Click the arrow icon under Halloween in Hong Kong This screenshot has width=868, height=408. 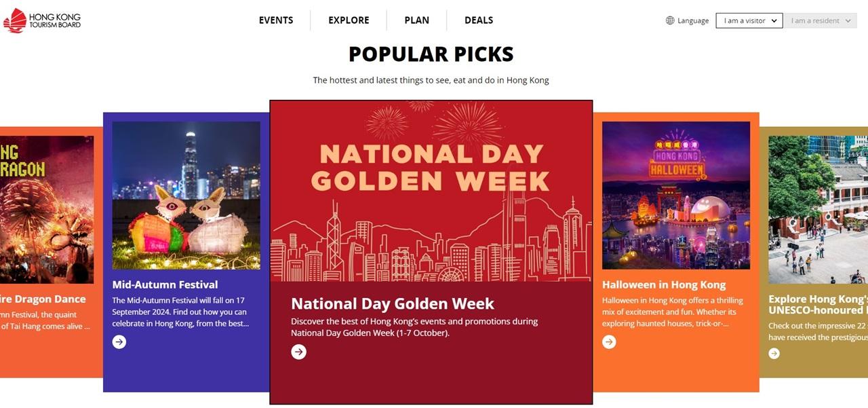pyautogui.click(x=609, y=342)
